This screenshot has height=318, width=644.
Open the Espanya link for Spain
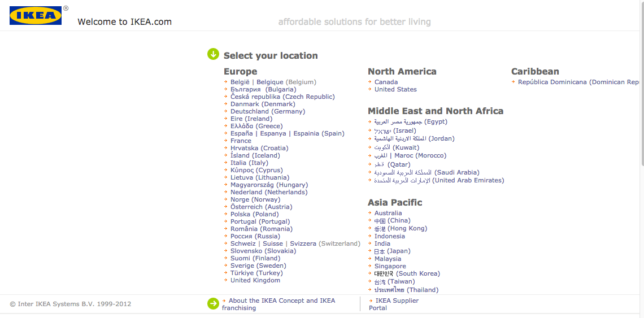(x=272, y=133)
